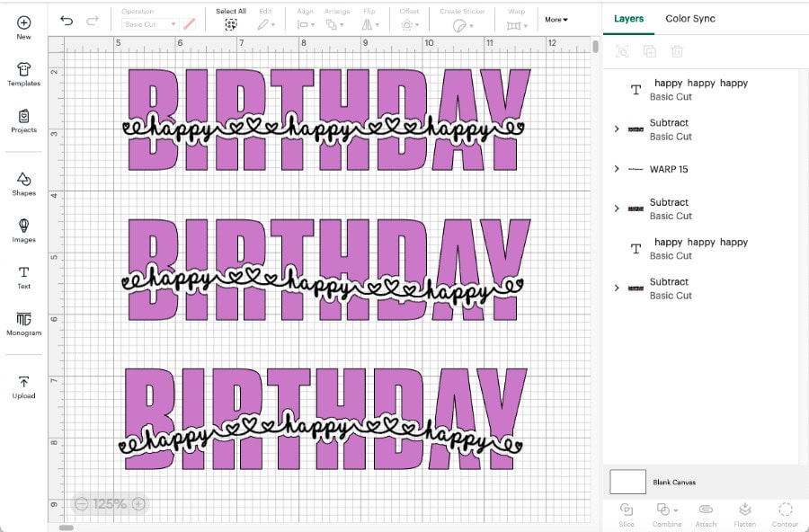Click the 125% zoom level
Image resolution: width=809 pixels, height=532 pixels.
pos(110,503)
